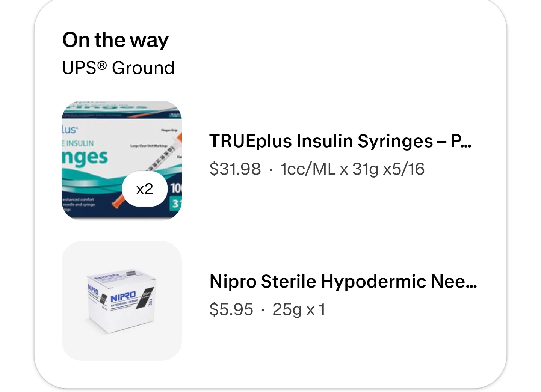This screenshot has width=541, height=392.
Task: Click the On the way heading
Action: [x=115, y=40]
